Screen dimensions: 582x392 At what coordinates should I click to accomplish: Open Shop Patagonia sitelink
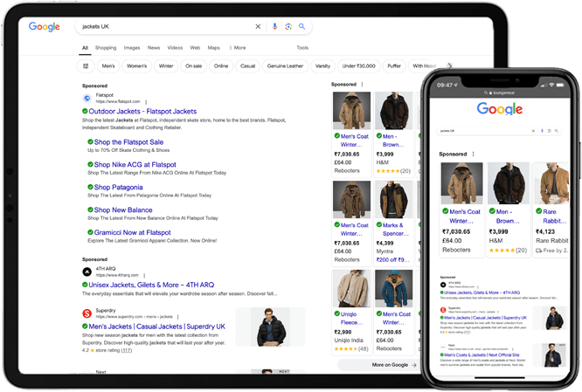[x=118, y=188]
